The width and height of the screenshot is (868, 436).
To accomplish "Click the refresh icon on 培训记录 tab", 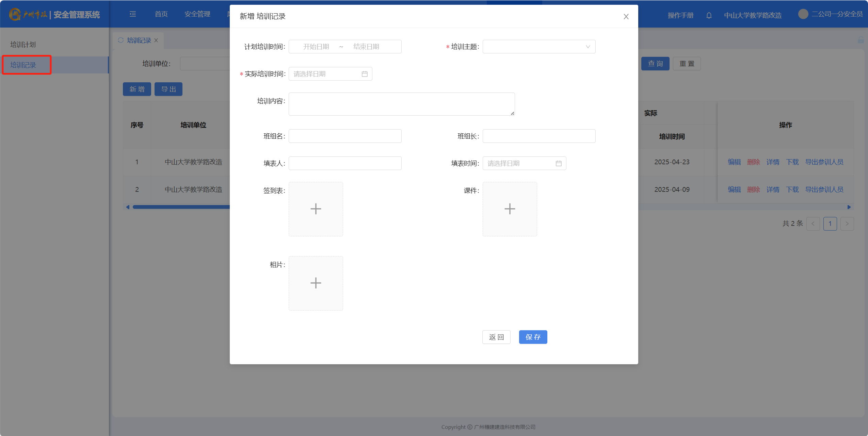I will (120, 40).
